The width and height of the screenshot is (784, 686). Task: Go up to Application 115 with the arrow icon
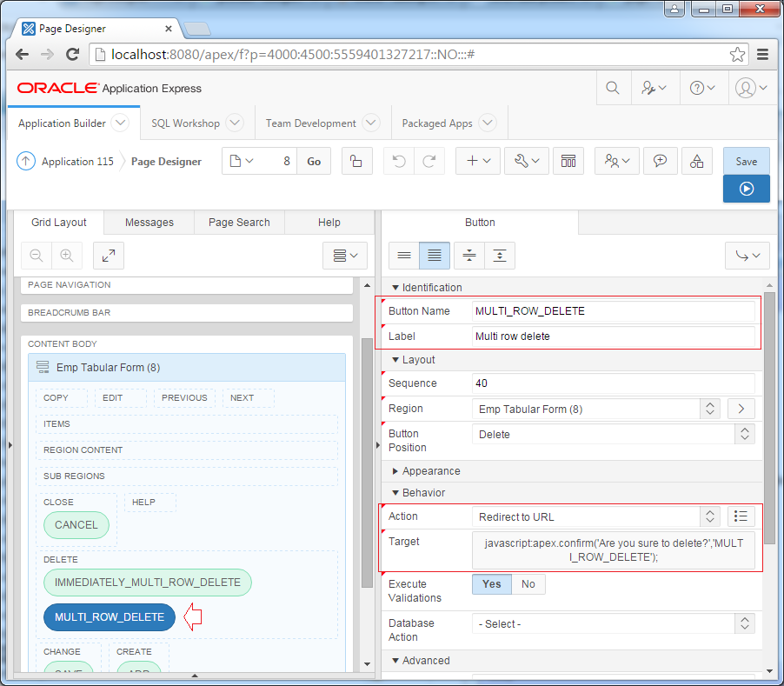coord(26,161)
